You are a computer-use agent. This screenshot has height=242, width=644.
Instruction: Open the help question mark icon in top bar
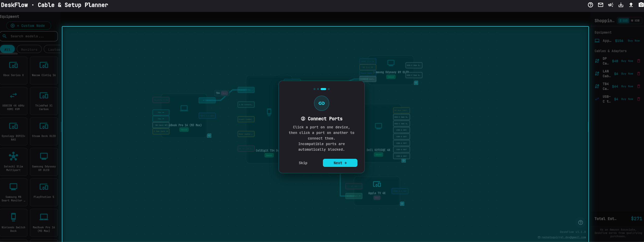pos(590,5)
